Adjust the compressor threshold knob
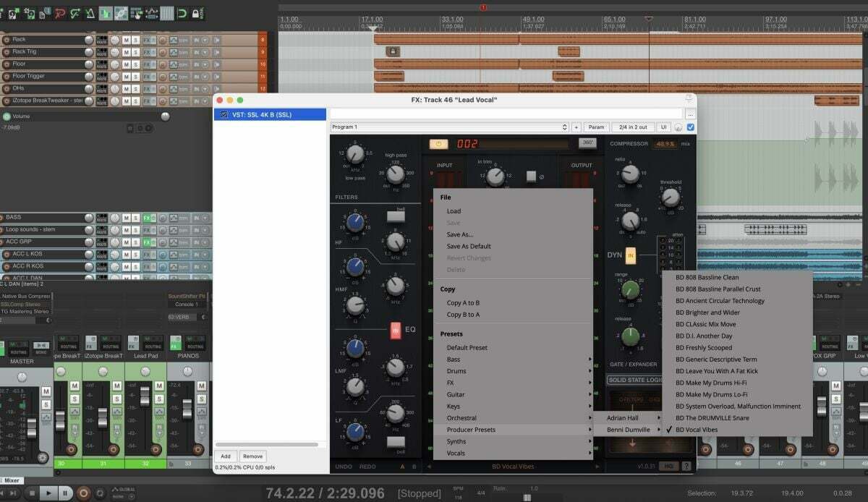This screenshot has height=502, width=868. pyautogui.click(x=671, y=197)
